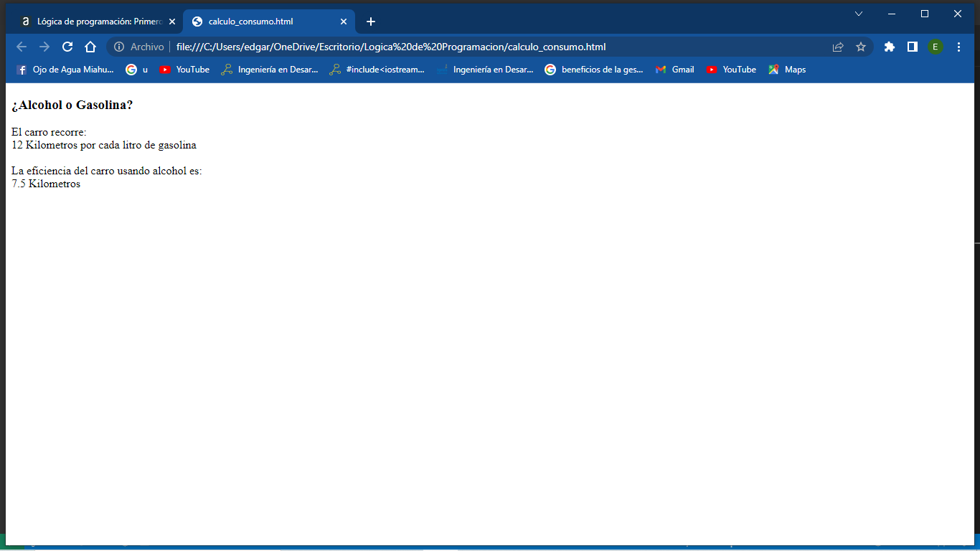The height and width of the screenshot is (551, 980).
Task: Open the first YouTube bookmark
Action: click(x=184, y=70)
